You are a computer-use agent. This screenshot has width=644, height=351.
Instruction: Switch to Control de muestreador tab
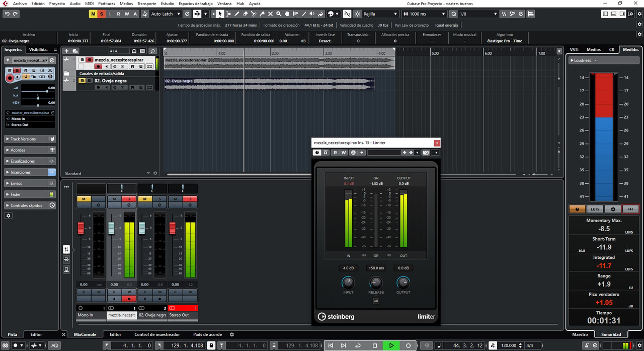pos(157,334)
